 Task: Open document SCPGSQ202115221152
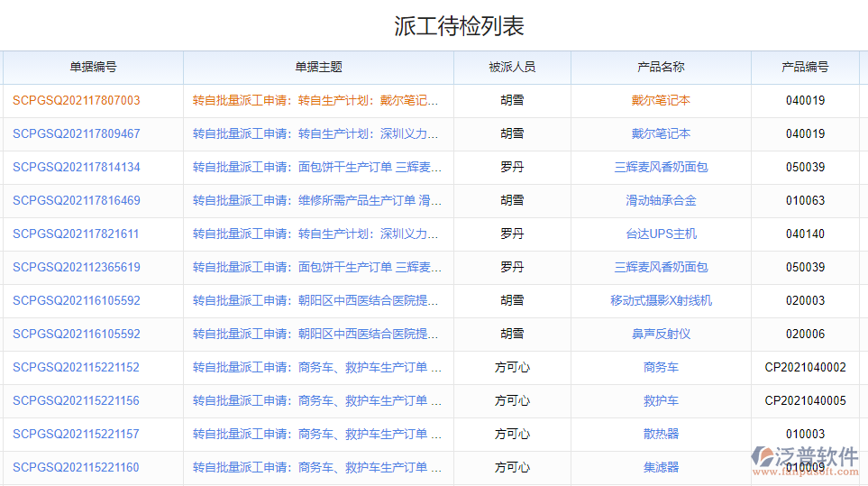(x=76, y=368)
